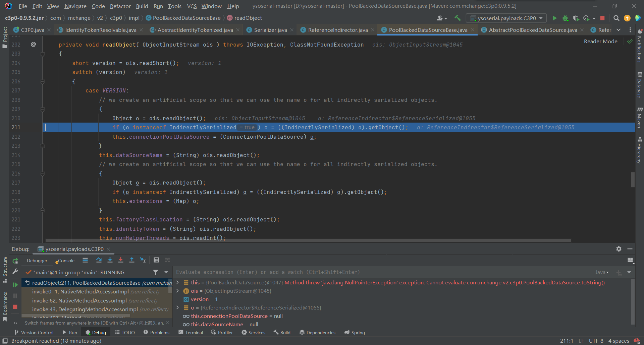This screenshot has width=644, height=345.
Task: Switch to the Serializer.java tab
Action: coord(270,30)
